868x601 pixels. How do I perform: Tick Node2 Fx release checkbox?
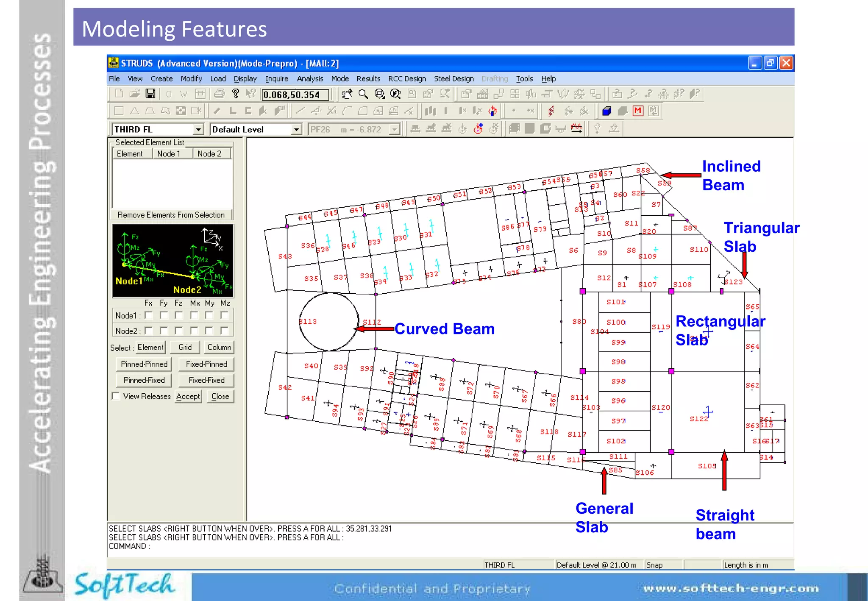(x=149, y=331)
